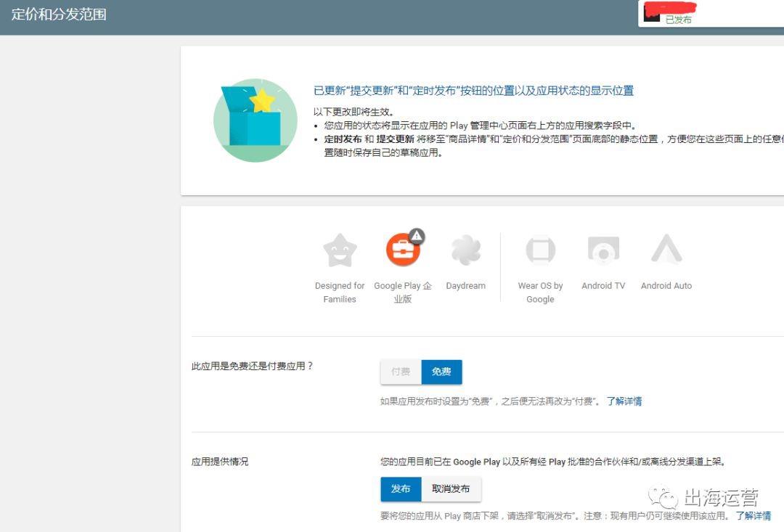This screenshot has width=784, height=532.
Task: Select the 免费 pricing option
Action: (441, 372)
